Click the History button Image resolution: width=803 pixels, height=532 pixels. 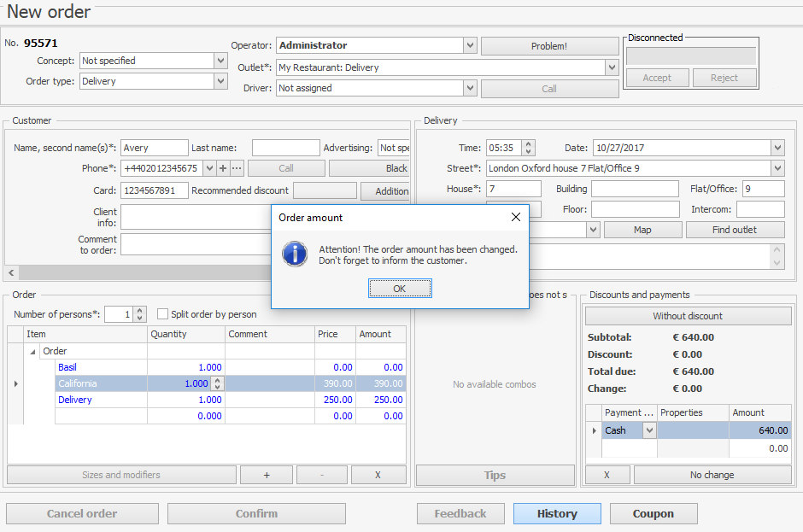(557, 514)
